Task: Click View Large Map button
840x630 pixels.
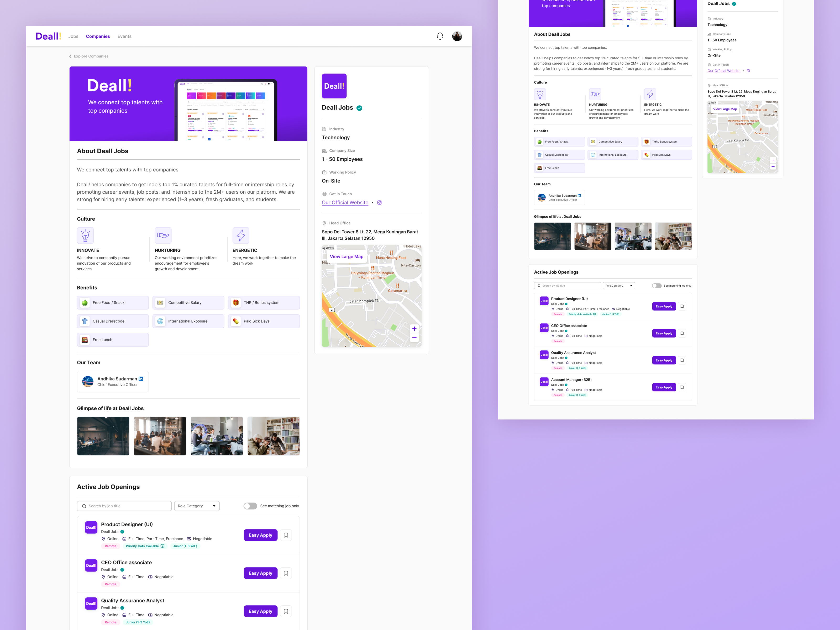Action: pos(346,257)
